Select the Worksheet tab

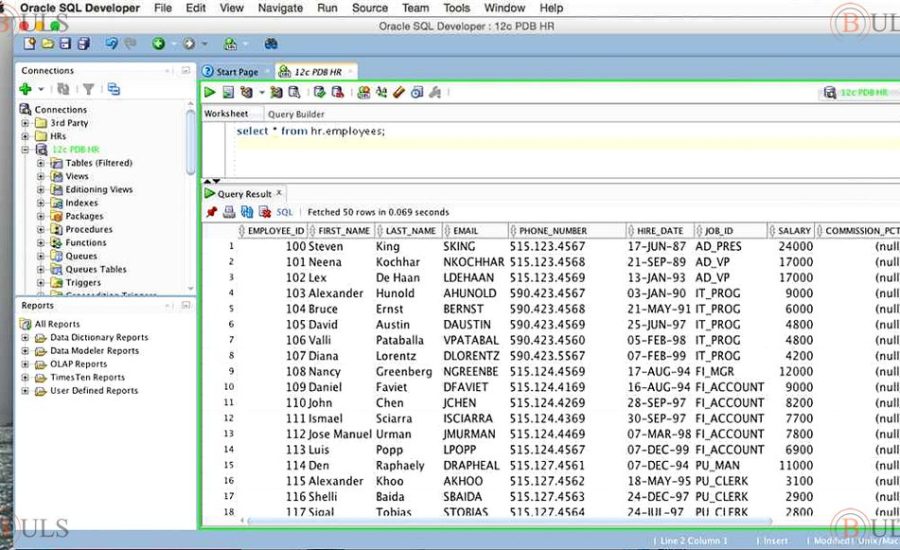(x=226, y=113)
